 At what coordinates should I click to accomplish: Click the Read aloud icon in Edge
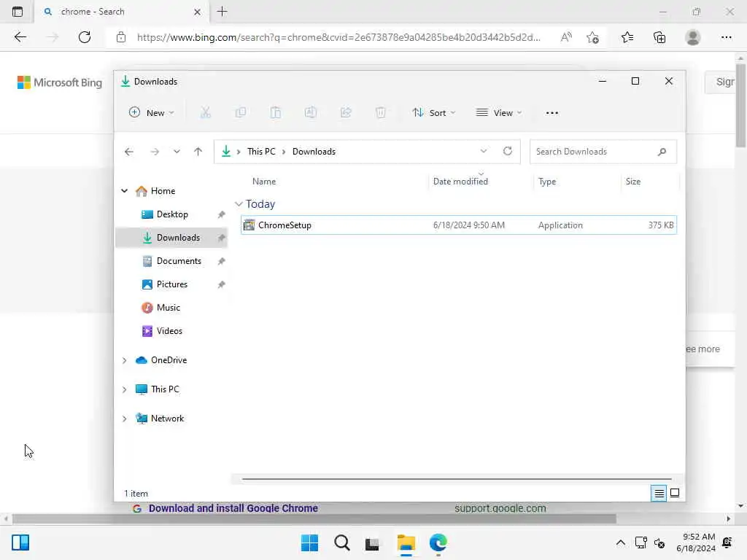click(566, 37)
